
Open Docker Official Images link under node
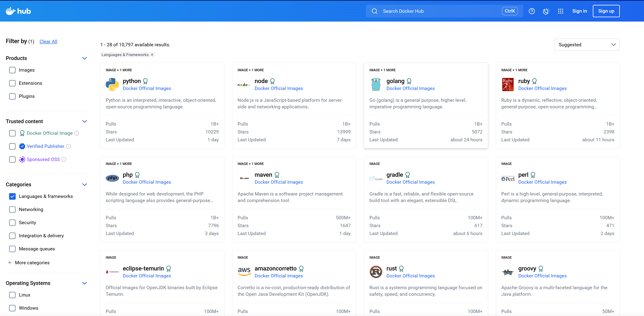click(x=279, y=88)
